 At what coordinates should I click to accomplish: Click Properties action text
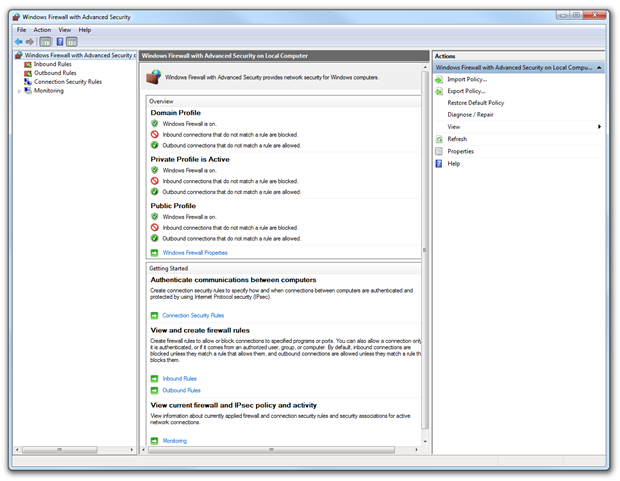[x=460, y=151]
